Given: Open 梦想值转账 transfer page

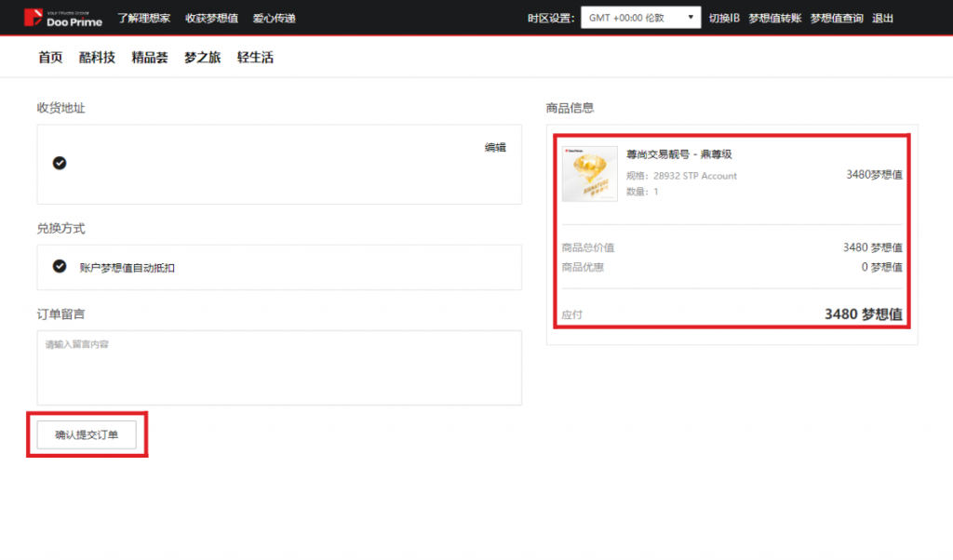Looking at the screenshot, I should 774,18.
